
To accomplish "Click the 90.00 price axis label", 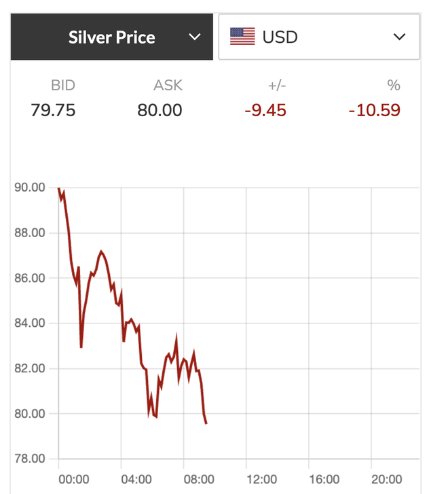I will pos(29,188).
